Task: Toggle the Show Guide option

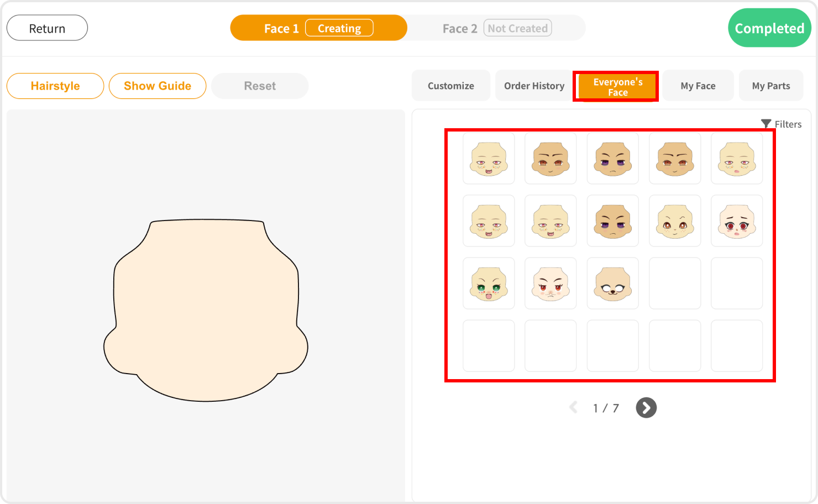Action: pyautogui.click(x=158, y=86)
